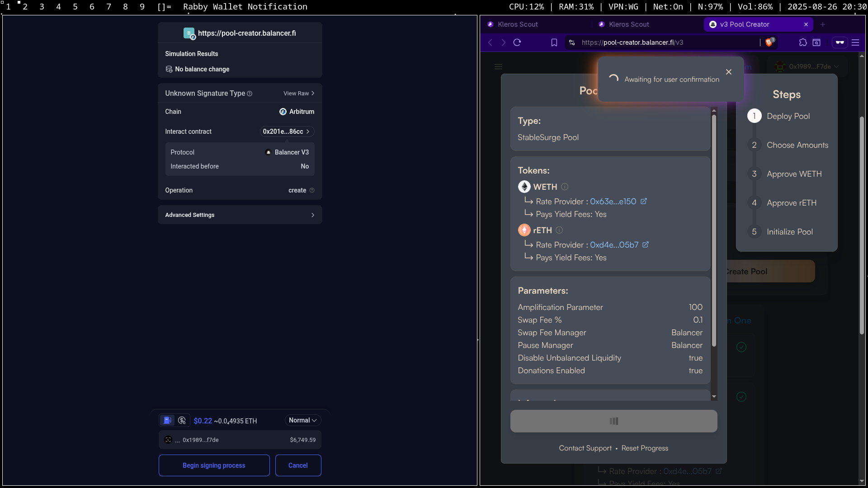Open the interact contract 0x201e...86cc details
This screenshot has height=488, width=868.
click(x=287, y=131)
